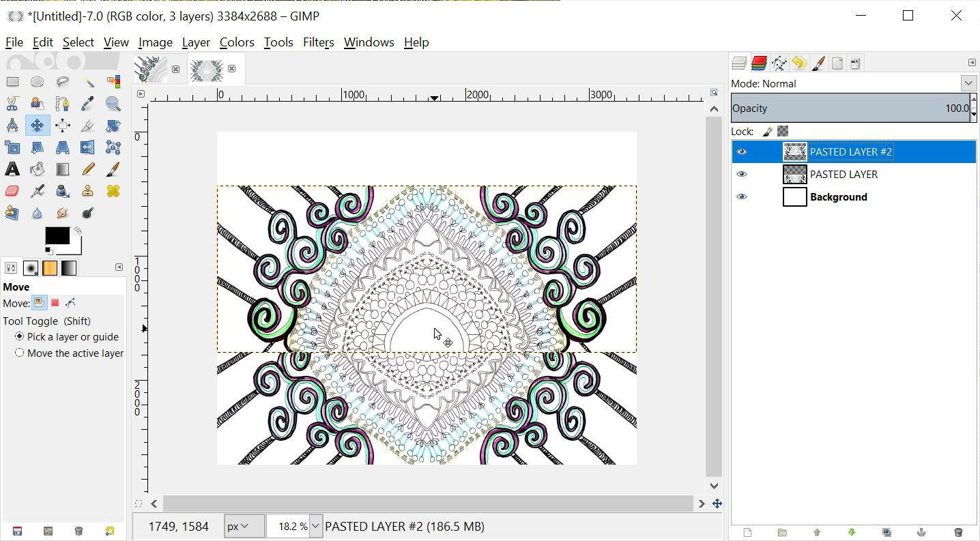Switch to the Channels tab

click(759, 63)
